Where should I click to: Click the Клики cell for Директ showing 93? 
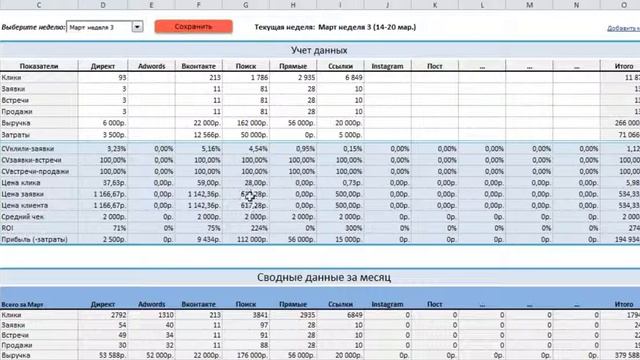(x=103, y=78)
